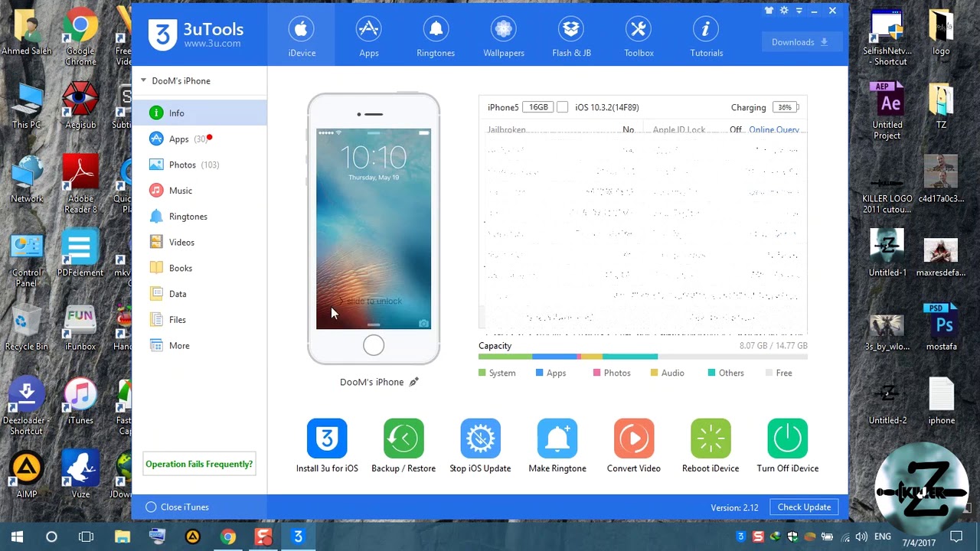980x551 pixels.
Task: Open the Toolbox tab
Action: [639, 37]
